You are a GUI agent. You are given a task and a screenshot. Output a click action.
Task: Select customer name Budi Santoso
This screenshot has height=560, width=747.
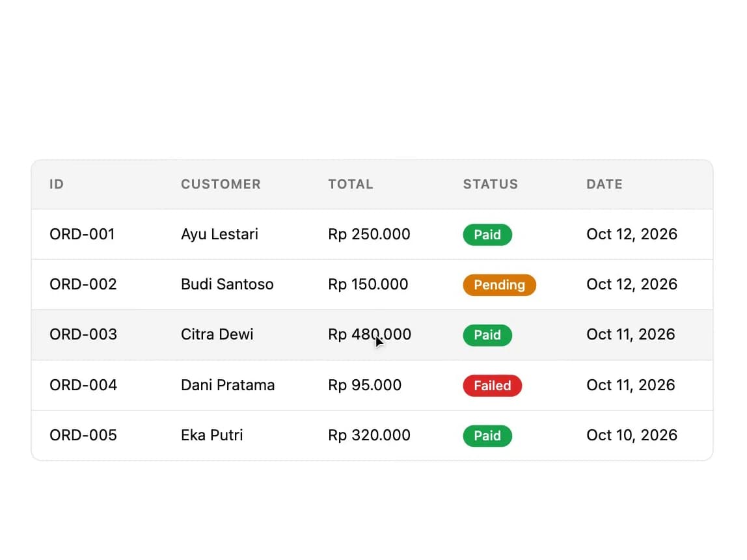pos(227,284)
